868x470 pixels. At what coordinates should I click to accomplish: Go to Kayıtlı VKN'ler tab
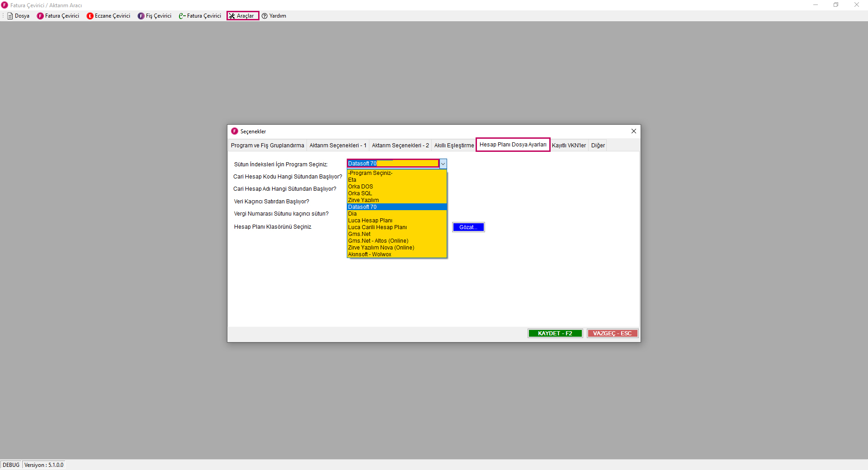coord(568,146)
